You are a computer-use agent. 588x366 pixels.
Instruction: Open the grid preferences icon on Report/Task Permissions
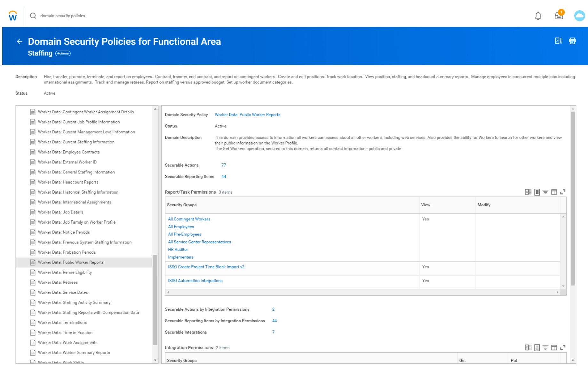click(x=537, y=192)
